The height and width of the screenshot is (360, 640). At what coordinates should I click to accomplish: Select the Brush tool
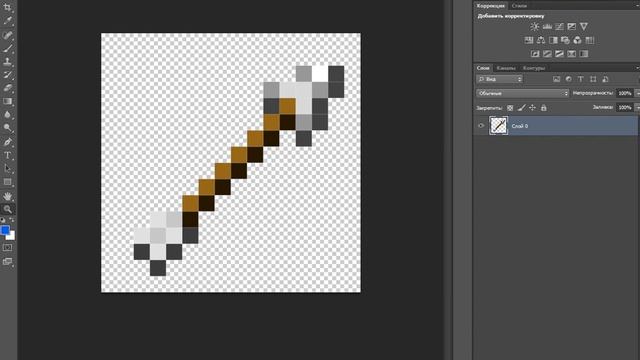7,48
